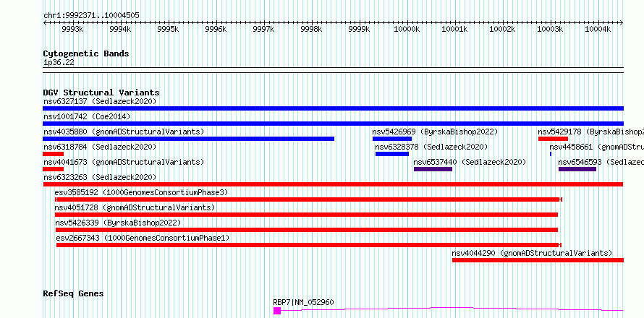644x318 pixels.
Task: Open the nsv4458661 variant label
Action: [596, 147]
